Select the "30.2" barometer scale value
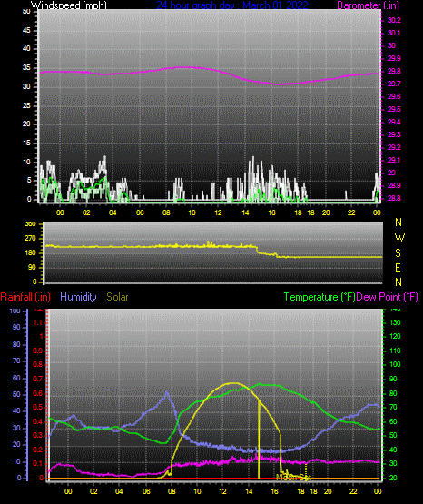 [394, 20]
